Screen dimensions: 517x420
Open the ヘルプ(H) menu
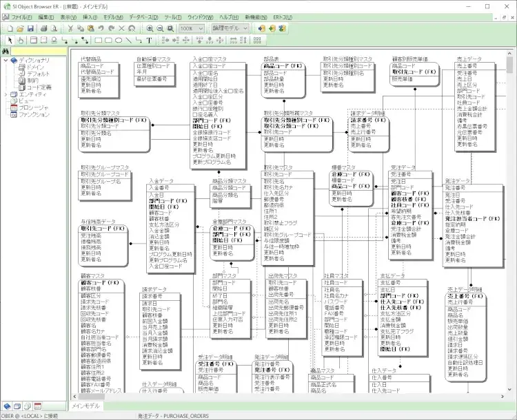(229, 17)
